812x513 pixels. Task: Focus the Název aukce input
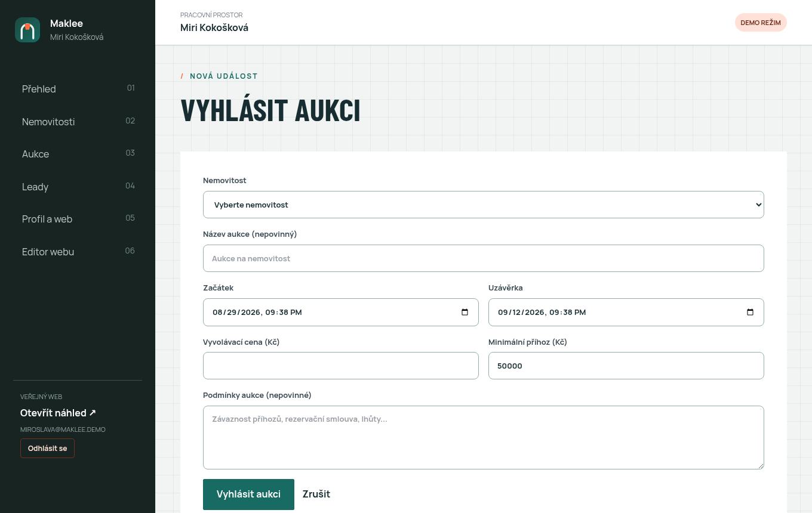tap(484, 258)
